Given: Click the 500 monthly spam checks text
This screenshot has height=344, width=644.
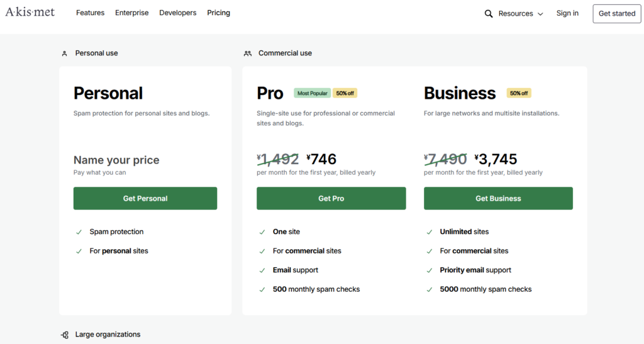Looking at the screenshot, I should 316,289.
